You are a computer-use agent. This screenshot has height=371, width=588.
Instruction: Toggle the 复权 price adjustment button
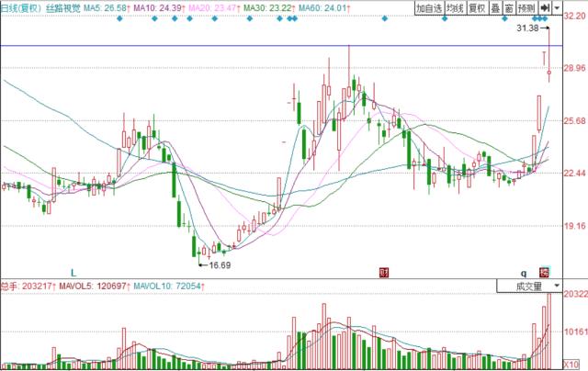[478, 8]
